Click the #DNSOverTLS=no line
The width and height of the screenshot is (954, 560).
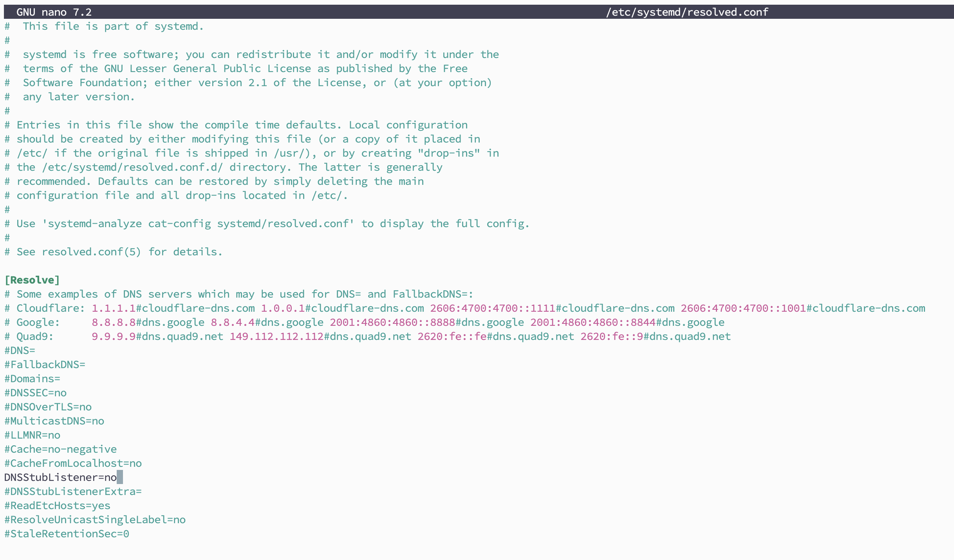(48, 407)
